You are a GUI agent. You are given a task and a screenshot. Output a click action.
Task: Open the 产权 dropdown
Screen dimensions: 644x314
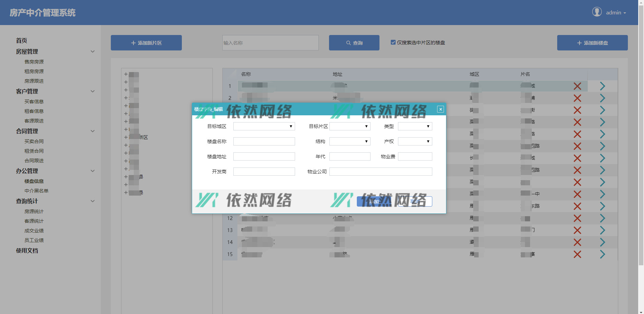tap(415, 141)
